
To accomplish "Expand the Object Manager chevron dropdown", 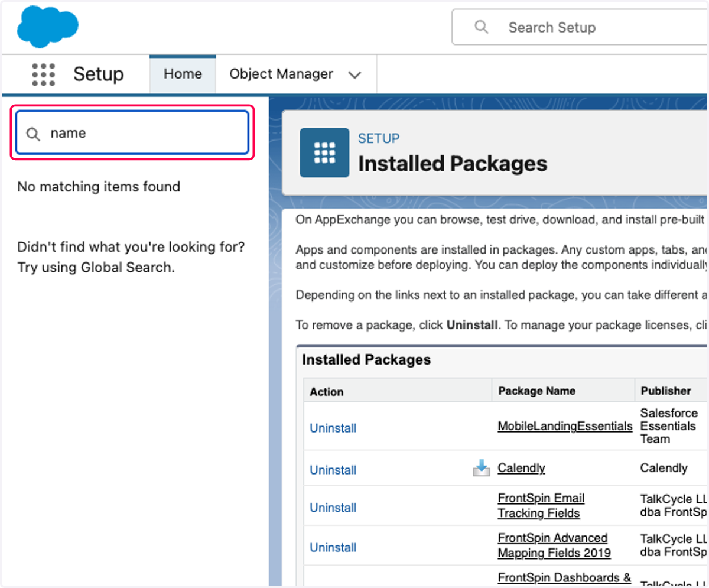I will point(354,75).
